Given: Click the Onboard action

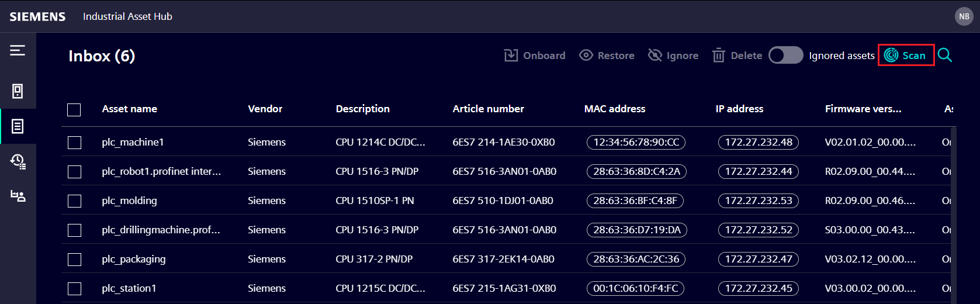Looking at the screenshot, I should [x=535, y=56].
